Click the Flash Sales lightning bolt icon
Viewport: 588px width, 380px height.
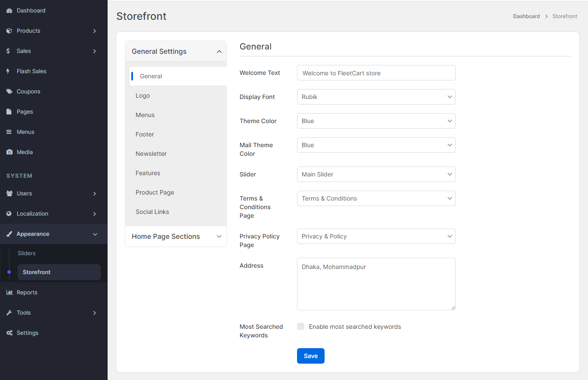(8, 71)
